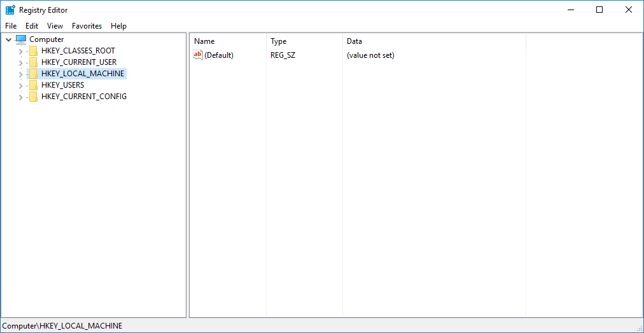Expand the HKEY_CLASSES_ROOT key
Viewport: 644px width, 333px height.
20,51
